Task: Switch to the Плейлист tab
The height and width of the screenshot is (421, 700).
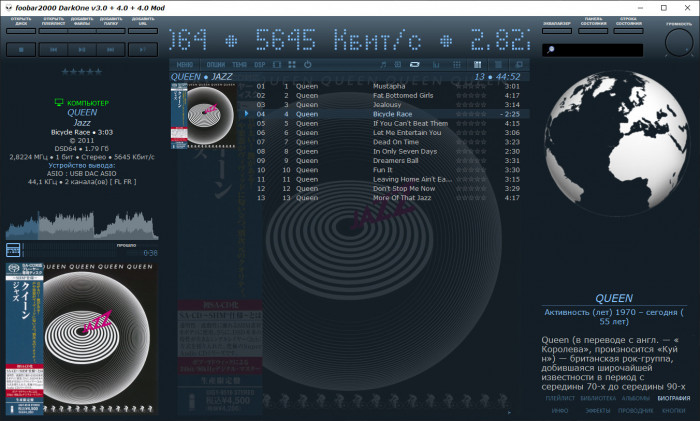Action: click(560, 398)
